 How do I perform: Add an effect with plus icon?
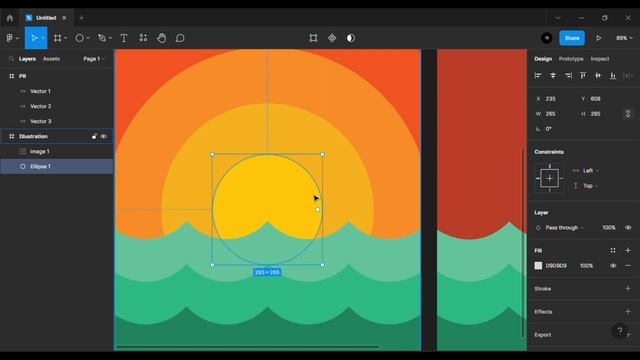click(628, 312)
